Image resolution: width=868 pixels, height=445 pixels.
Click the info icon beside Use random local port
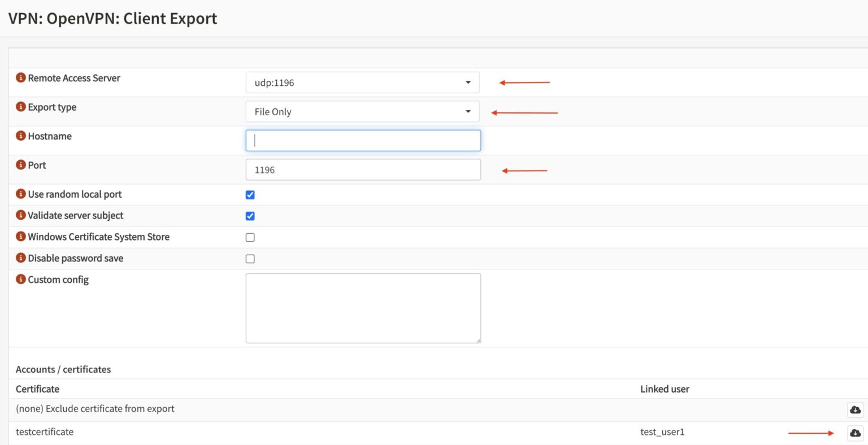click(x=21, y=194)
